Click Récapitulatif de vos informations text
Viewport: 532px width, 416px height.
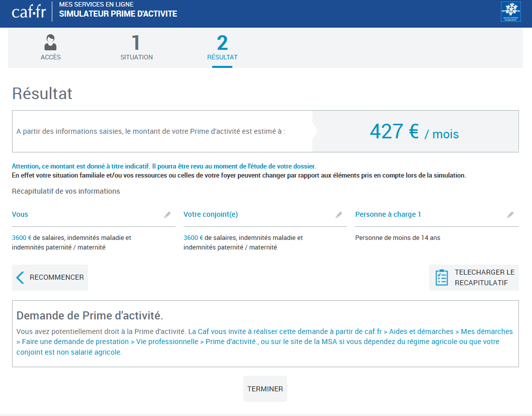click(66, 191)
